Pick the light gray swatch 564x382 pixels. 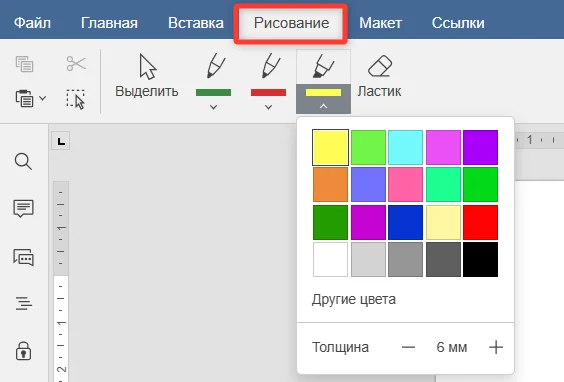pos(368,259)
